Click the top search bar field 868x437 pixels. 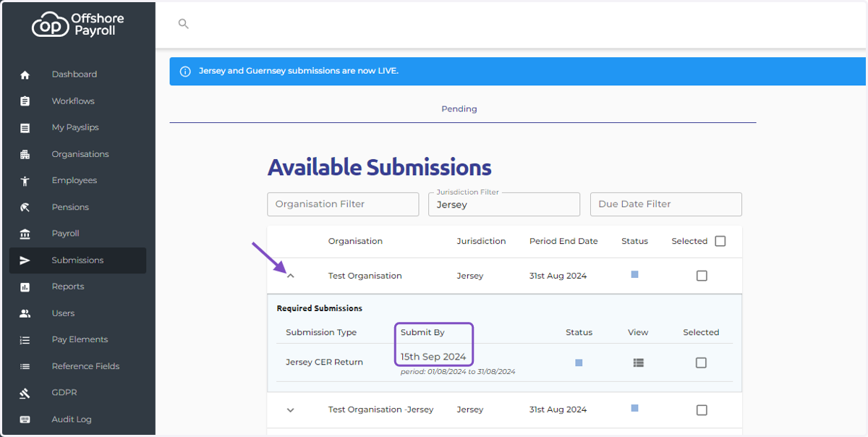pos(511,24)
